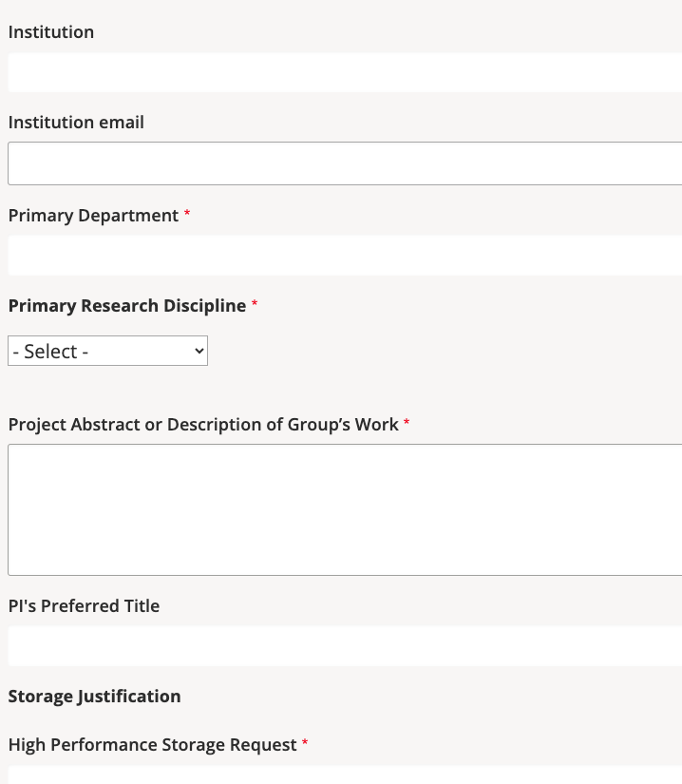
Task: Click the Institution email label
Action: pos(76,123)
